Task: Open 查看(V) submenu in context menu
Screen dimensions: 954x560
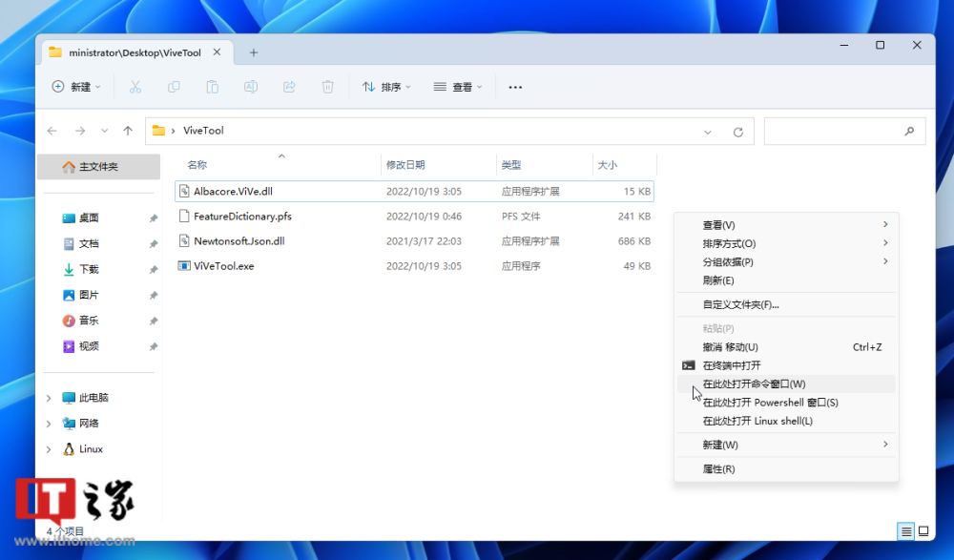Action: click(786, 225)
